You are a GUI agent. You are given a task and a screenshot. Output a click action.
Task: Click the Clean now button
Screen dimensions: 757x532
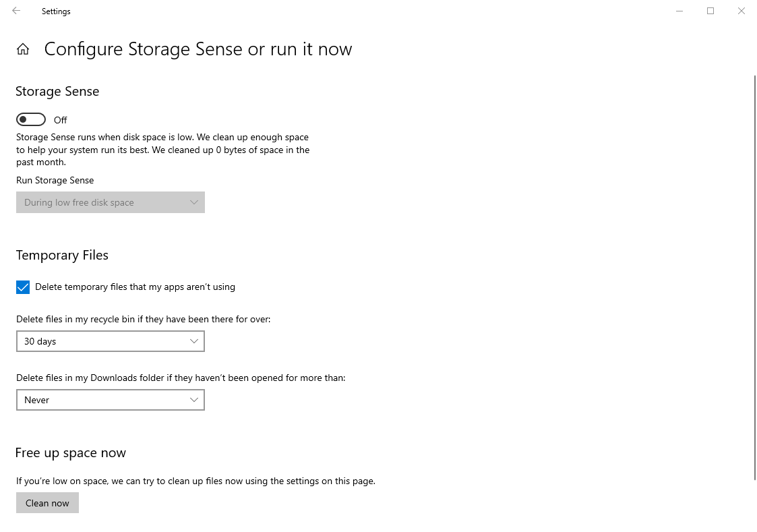click(x=47, y=503)
